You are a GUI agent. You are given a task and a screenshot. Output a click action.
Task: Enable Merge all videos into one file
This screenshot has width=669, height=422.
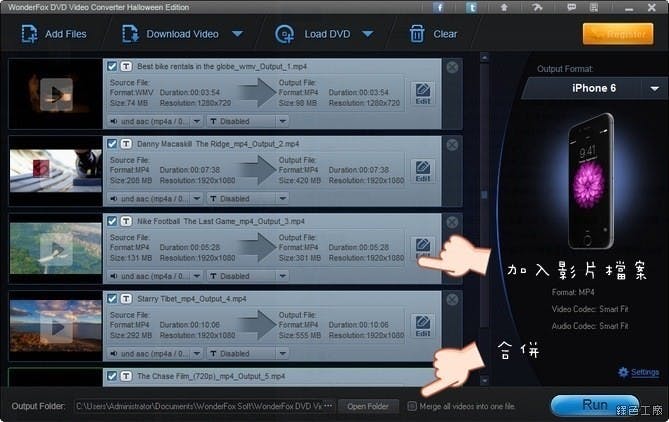click(412, 406)
